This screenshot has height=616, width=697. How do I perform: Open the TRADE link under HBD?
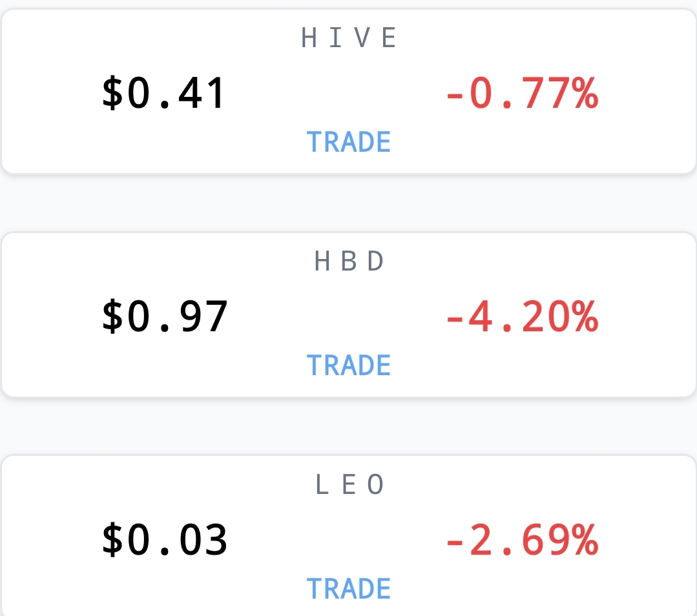click(349, 365)
